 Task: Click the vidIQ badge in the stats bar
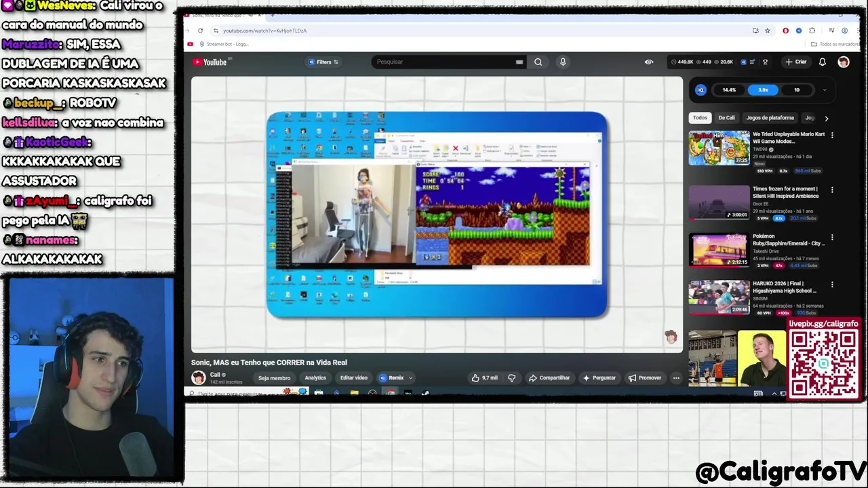tap(743, 62)
